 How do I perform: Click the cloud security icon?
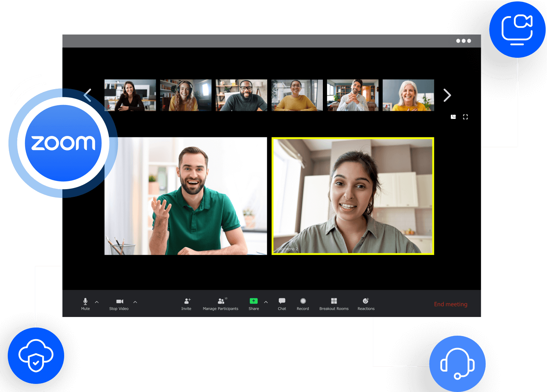click(x=36, y=356)
